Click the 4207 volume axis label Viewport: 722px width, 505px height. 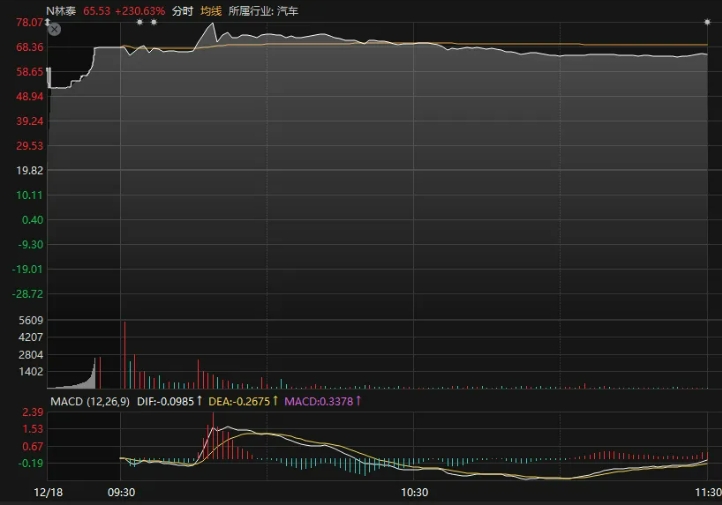(31, 337)
